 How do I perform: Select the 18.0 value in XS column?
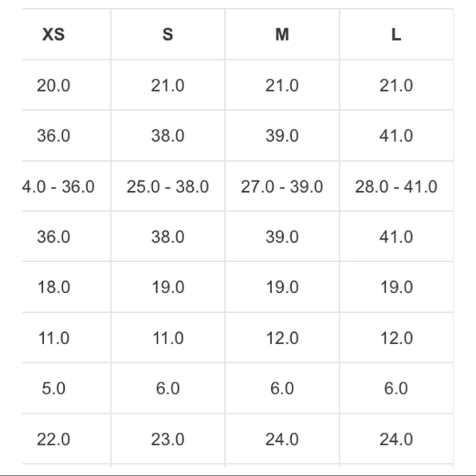[54, 287]
